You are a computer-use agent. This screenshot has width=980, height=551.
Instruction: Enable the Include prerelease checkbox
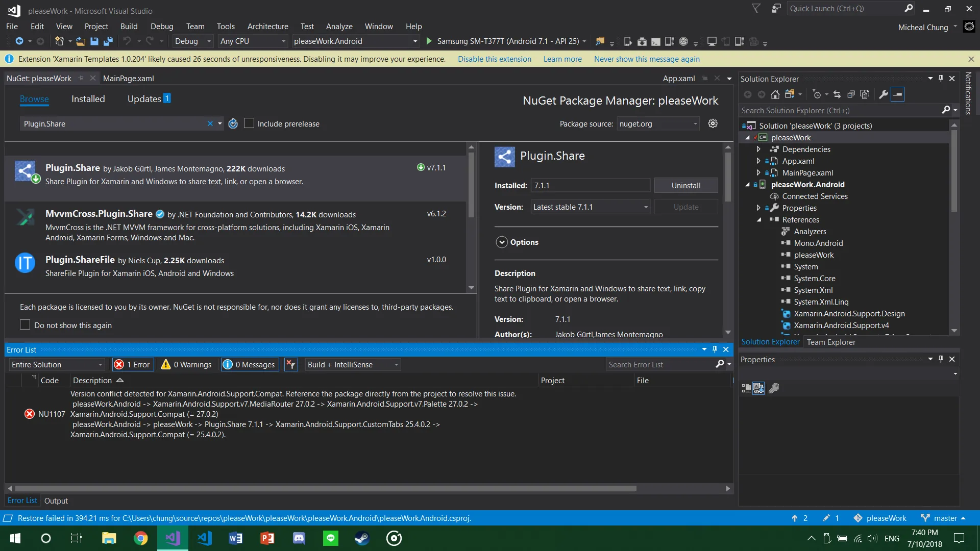coord(249,123)
